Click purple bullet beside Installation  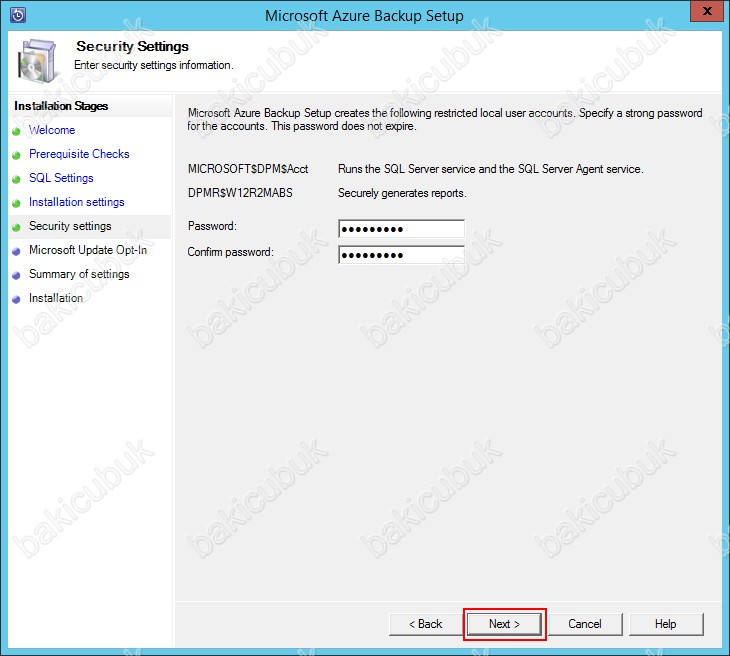(x=16, y=299)
